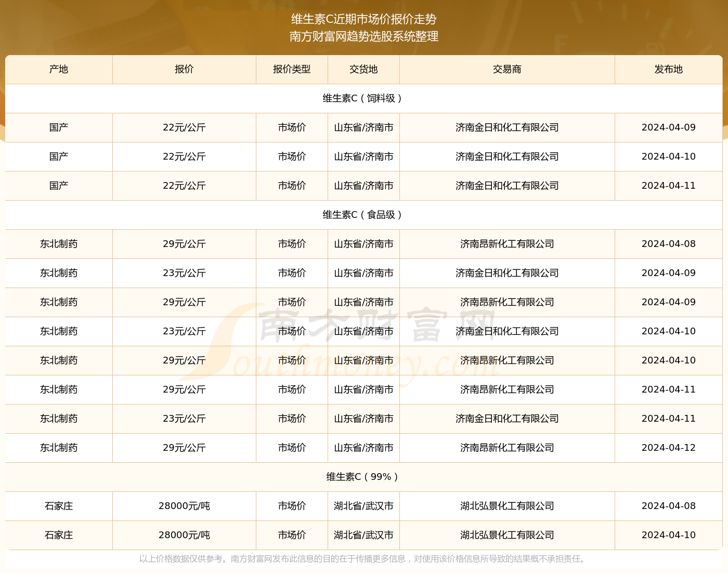
Task: Click date 2024-04-11 in the 29元/公斤 row
Action: (x=669, y=389)
